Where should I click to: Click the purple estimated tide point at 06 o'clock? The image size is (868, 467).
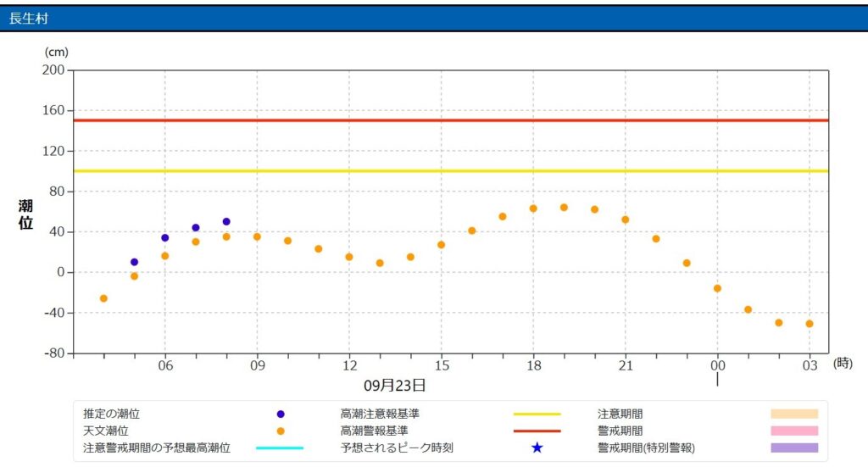click(165, 238)
